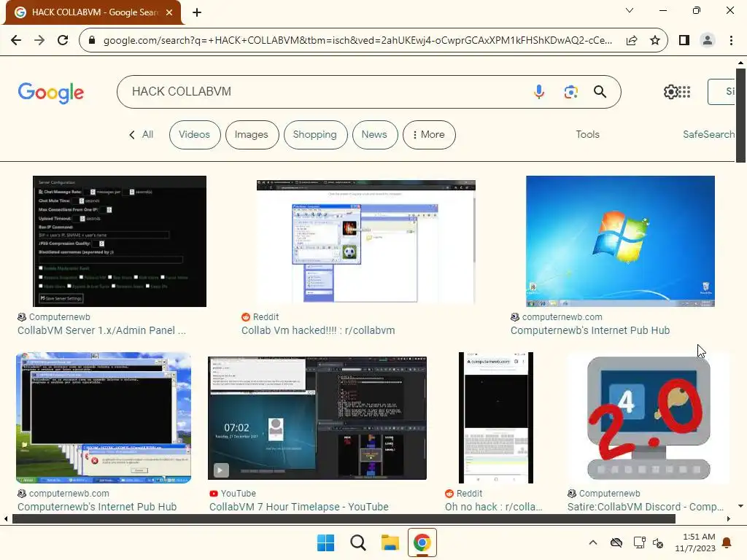Click the horizontal scrollbar thumb
This screenshot has height=560, width=747.
[x=344, y=519]
